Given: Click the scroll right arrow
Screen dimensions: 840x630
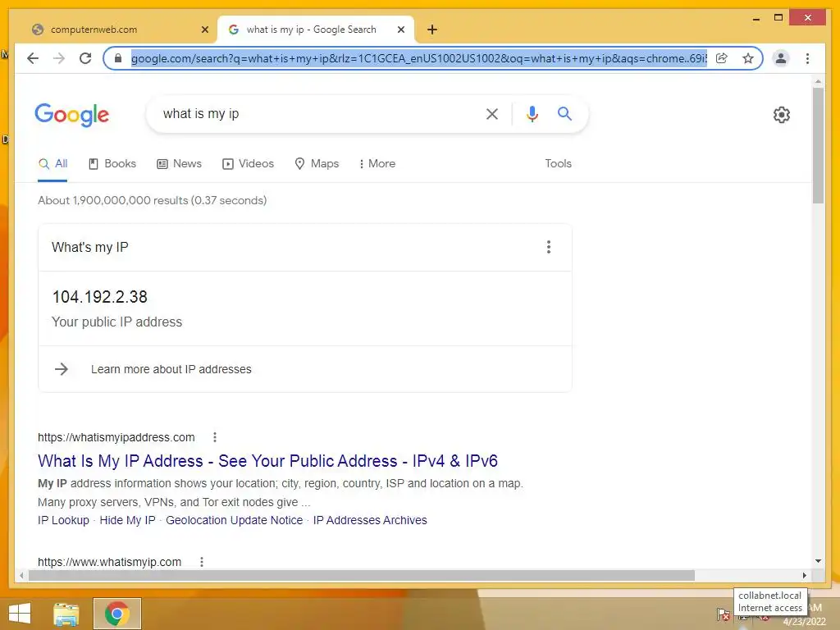Looking at the screenshot, I should [x=804, y=575].
